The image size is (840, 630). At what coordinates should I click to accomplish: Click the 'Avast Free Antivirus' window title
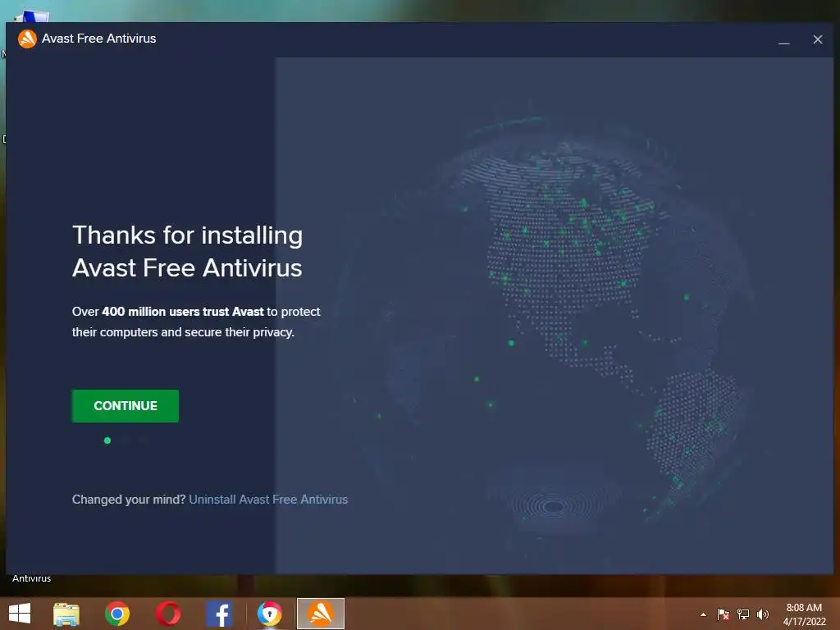99,39
